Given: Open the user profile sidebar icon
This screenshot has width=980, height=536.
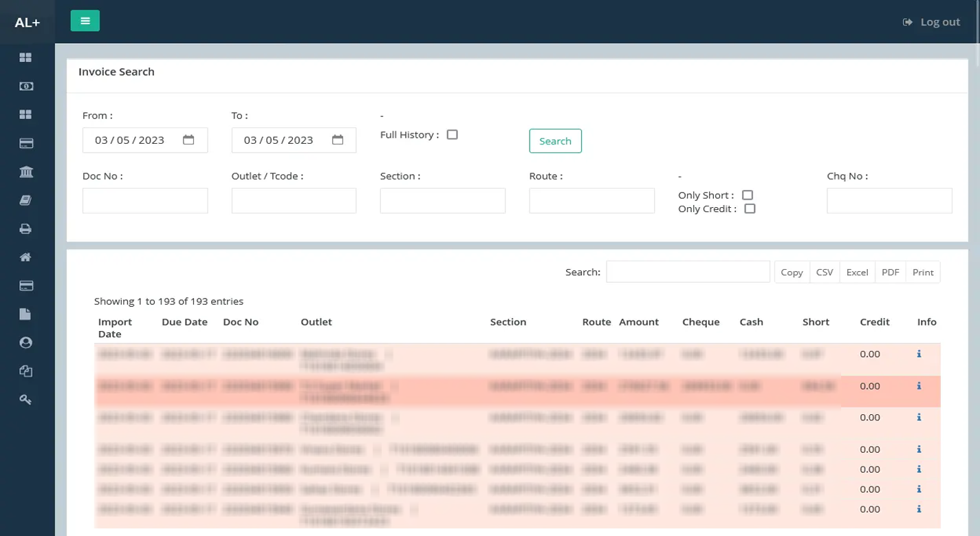Looking at the screenshot, I should click(25, 343).
